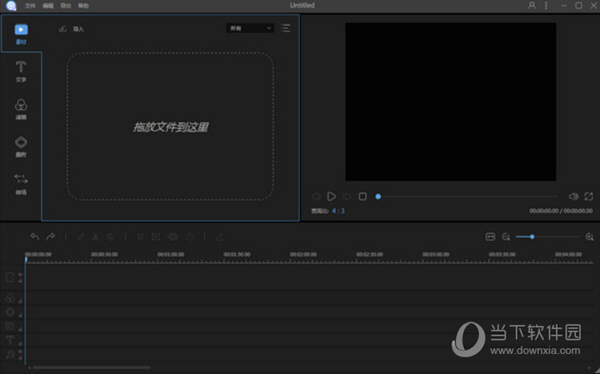
Task: Enter fullscreen preview
Action: tap(589, 196)
